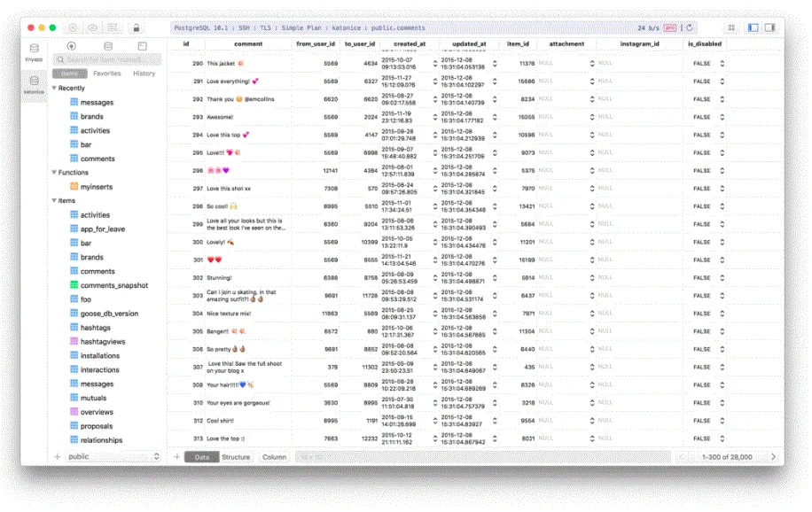This screenshot has width=812, height=512.
Task: Click the 'Stunning!' comment cell
Action: (248, 278)
